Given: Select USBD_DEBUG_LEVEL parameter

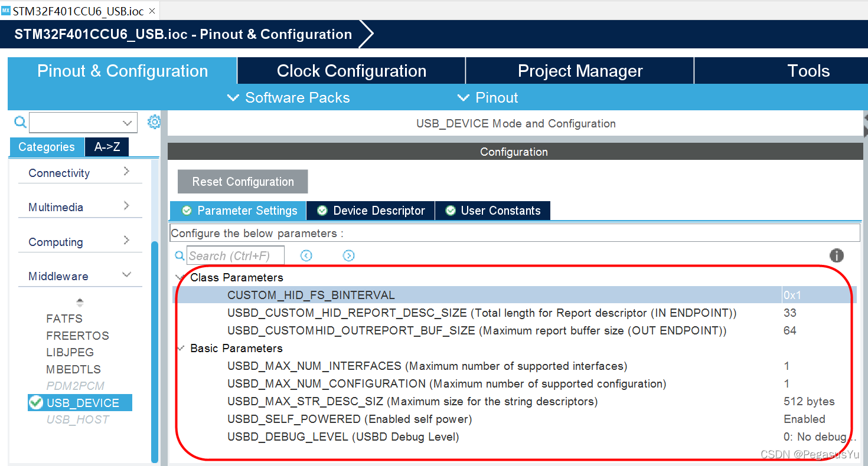Looking at the screenshot, I should [343, 437].
